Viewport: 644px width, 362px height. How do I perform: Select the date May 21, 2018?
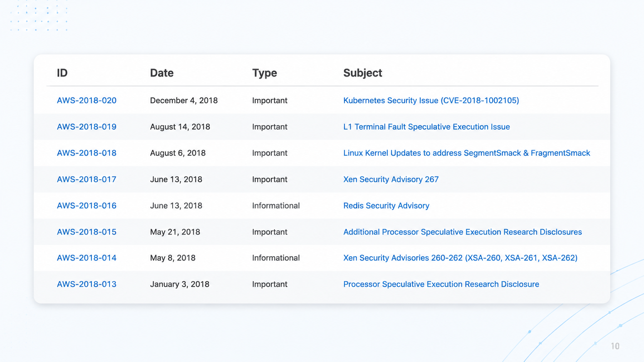(x=175, y=232)
